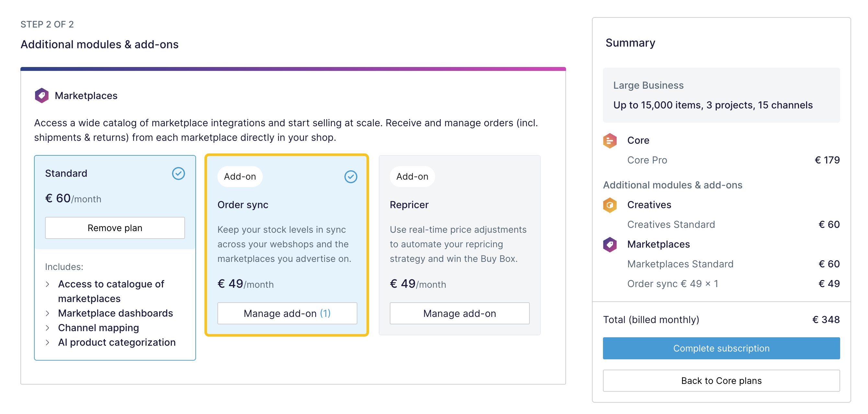Open Manage add-on for Order sync
Screen dimensions: 868x414
click(x=287, y=313)
